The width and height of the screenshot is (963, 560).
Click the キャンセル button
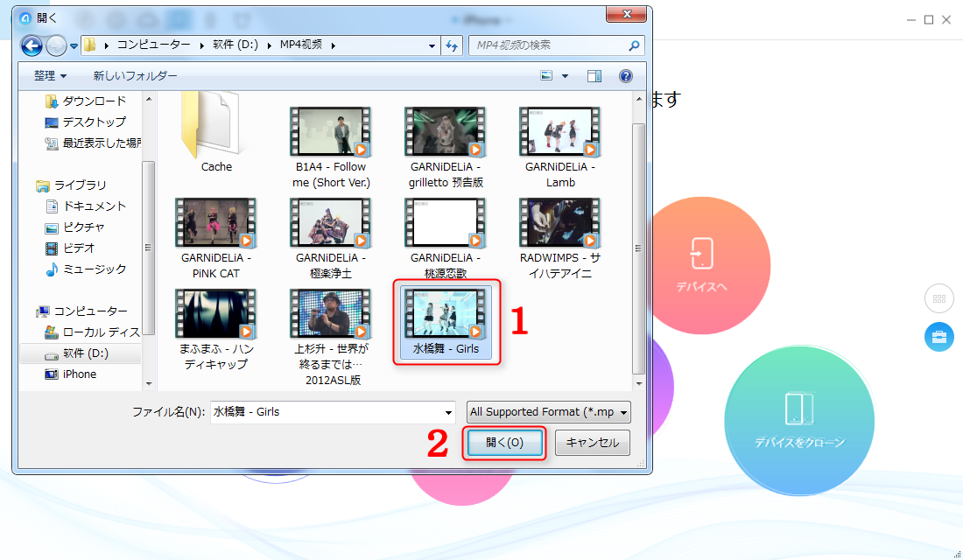click(592, 443)
